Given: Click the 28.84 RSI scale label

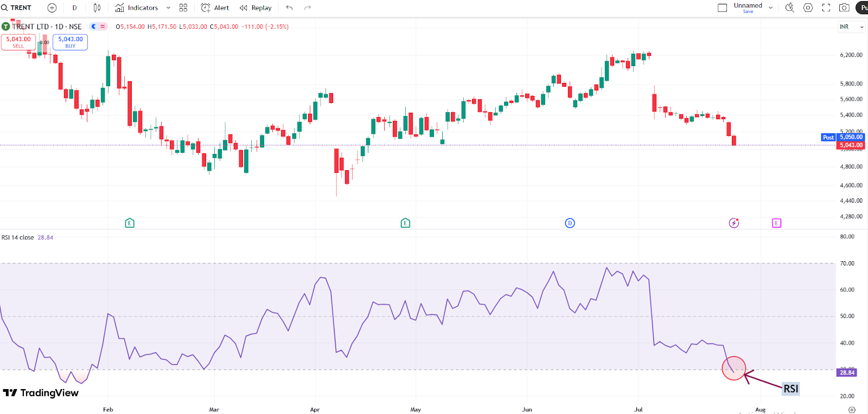Looking at the screenshot, I should (x=847, y=372).
